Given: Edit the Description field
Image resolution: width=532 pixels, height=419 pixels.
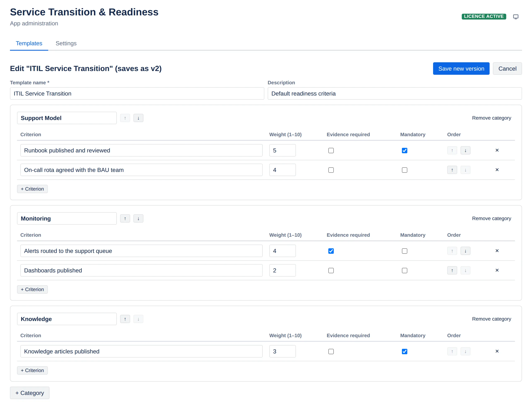Looking at the screenshot, I should (x=394, y=93).
